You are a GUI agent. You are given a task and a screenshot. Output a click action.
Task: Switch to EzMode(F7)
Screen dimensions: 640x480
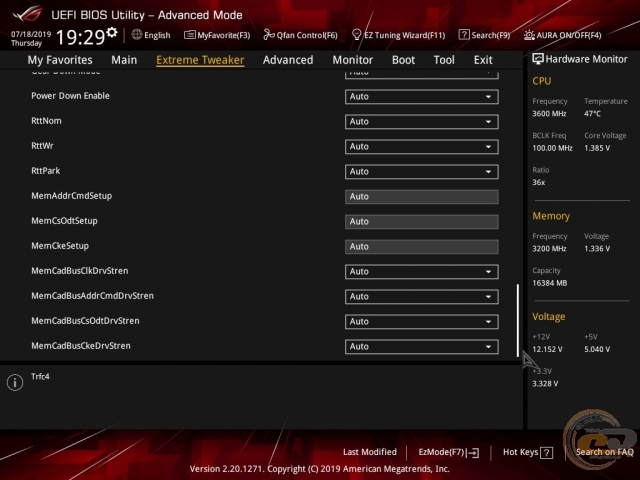[449, 452]
